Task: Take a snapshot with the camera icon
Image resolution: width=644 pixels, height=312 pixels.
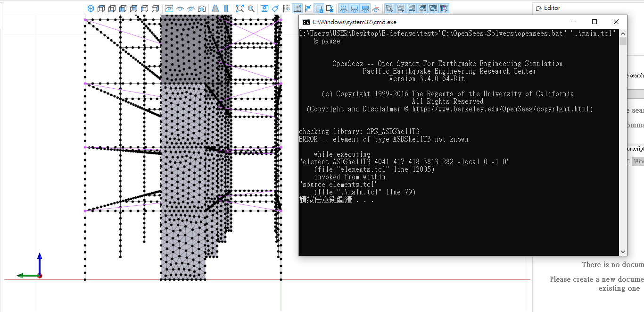Action: (202, 8)
